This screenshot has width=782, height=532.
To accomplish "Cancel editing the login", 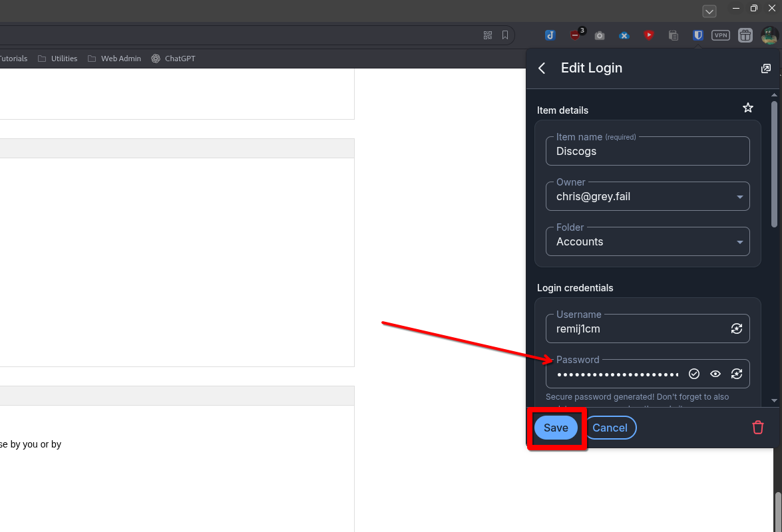I will point(610,428).
